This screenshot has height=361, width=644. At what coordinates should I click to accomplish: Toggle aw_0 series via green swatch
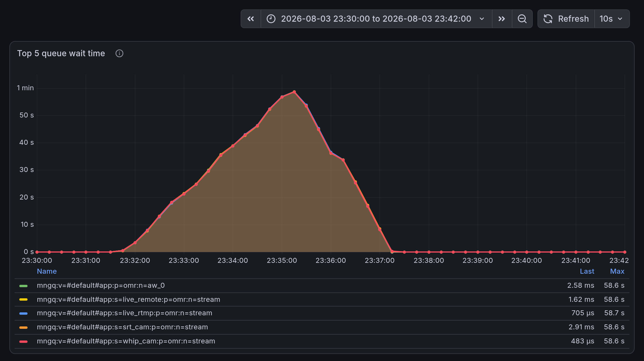[23, 286]
